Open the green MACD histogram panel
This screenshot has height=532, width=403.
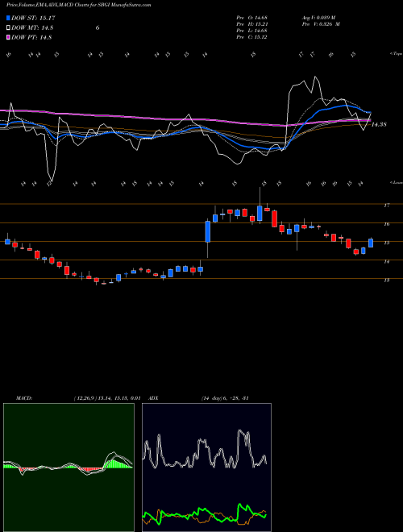pyautogui.click(x=69, y=468)
